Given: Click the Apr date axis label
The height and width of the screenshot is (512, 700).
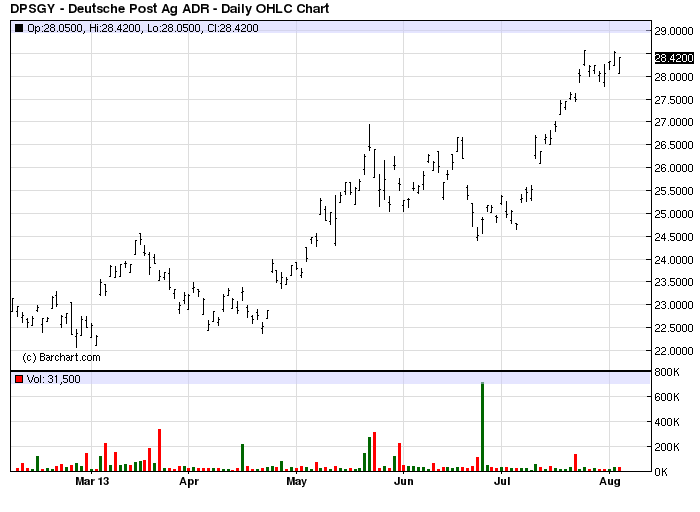Looking at the screenshot, I should click(x=189, y=482).
